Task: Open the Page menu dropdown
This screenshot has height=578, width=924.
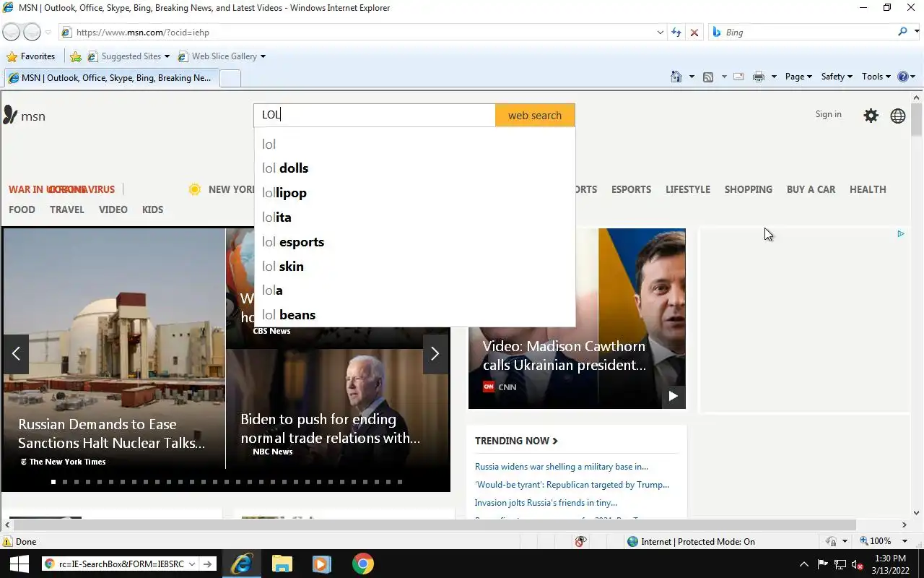Action: [x=798, y=77]
